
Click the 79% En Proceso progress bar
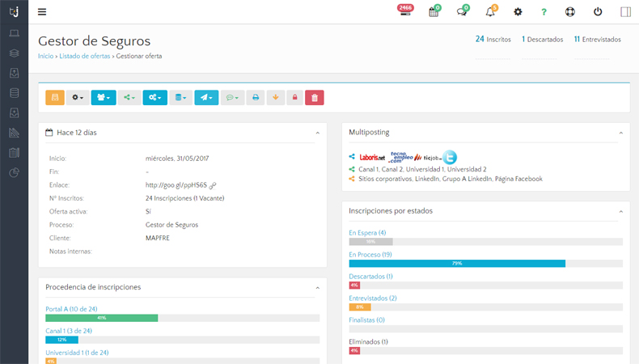[457, 264]
